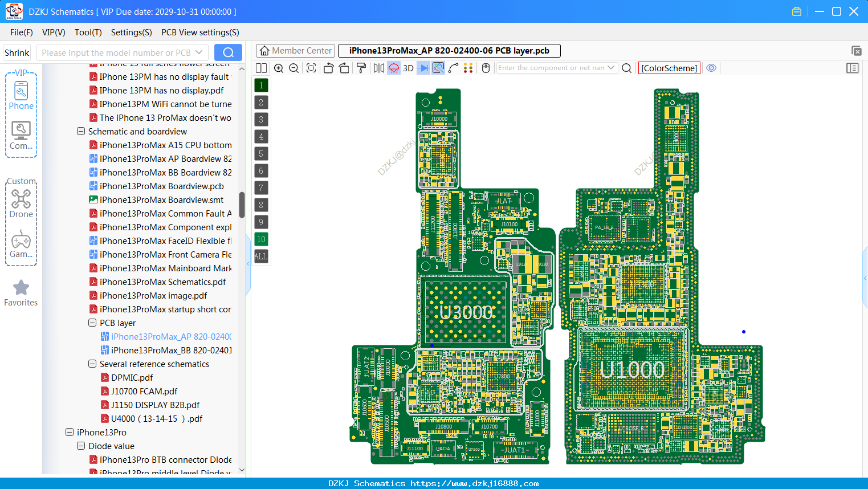Click the toolbox icon in title bar
This screenshot has height=489, width=868.
click(x=797, y=11)
